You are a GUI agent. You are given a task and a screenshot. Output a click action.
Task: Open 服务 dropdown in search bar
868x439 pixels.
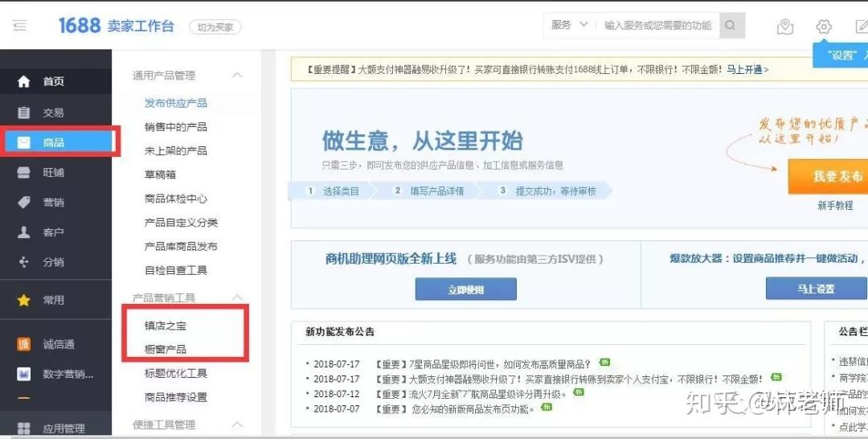(569, 25)
